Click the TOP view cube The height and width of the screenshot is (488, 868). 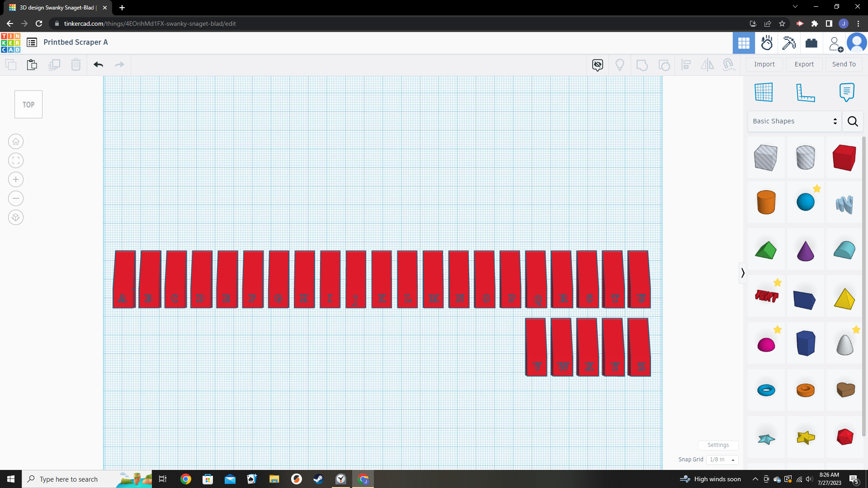click(28, 104)
